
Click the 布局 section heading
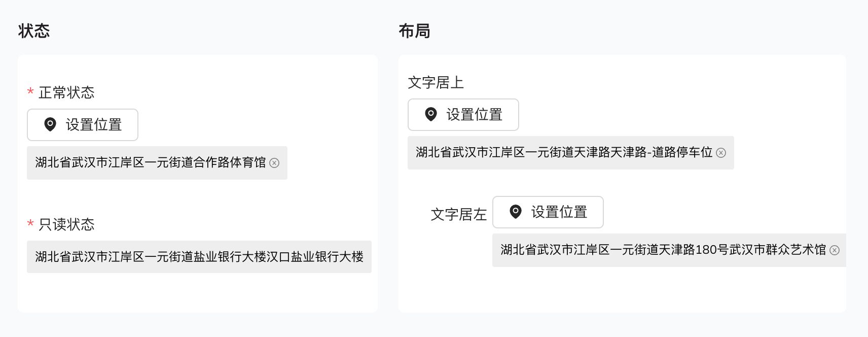414,31
